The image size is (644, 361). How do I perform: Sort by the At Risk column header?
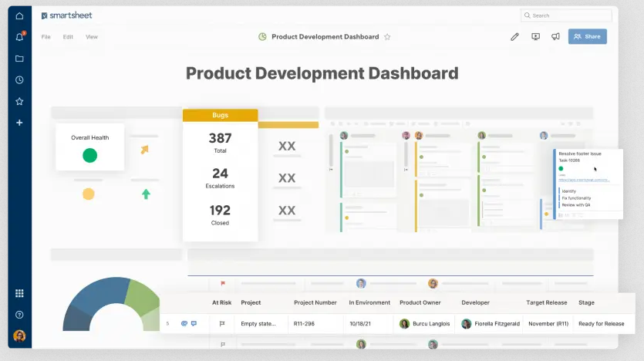(x=222, y=302)
